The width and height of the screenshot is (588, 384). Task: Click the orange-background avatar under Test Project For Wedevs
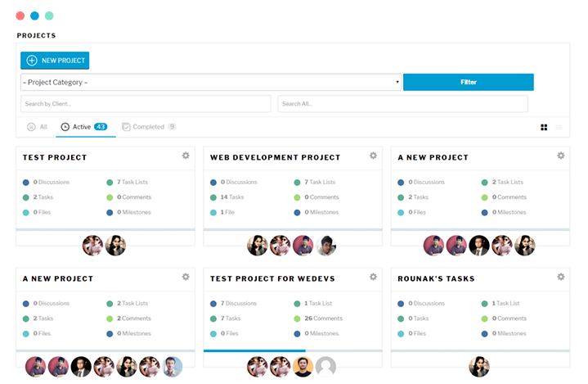tap(303, 367)
